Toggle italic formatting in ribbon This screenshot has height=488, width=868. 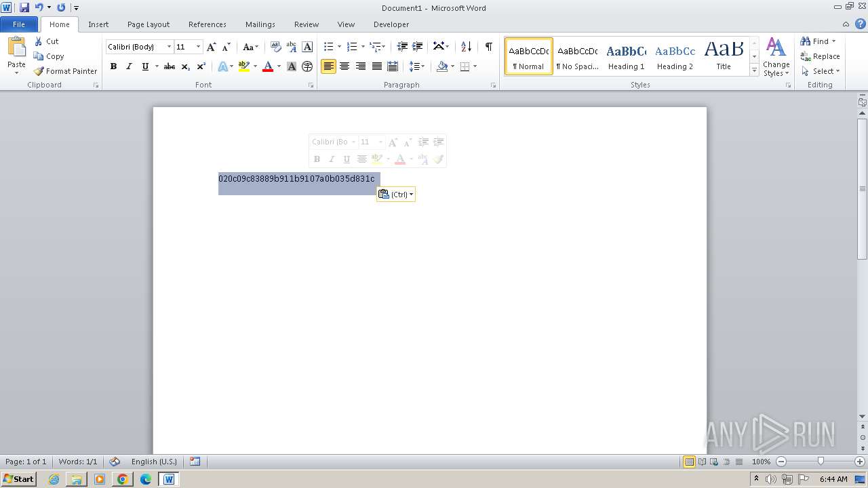(129, 66)
